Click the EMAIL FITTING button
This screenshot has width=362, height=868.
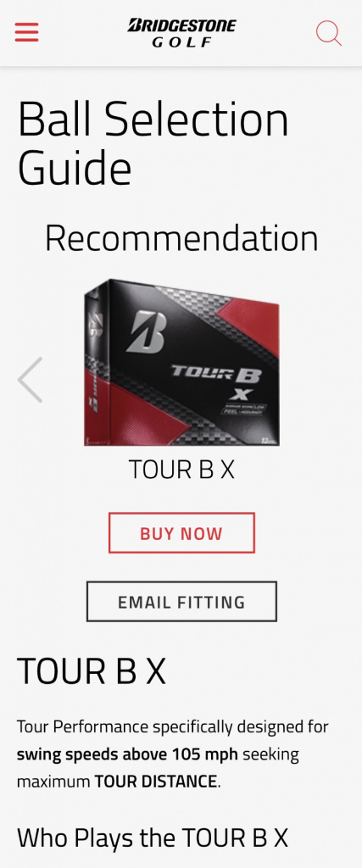pyautogui.click(x=181, y=601)
